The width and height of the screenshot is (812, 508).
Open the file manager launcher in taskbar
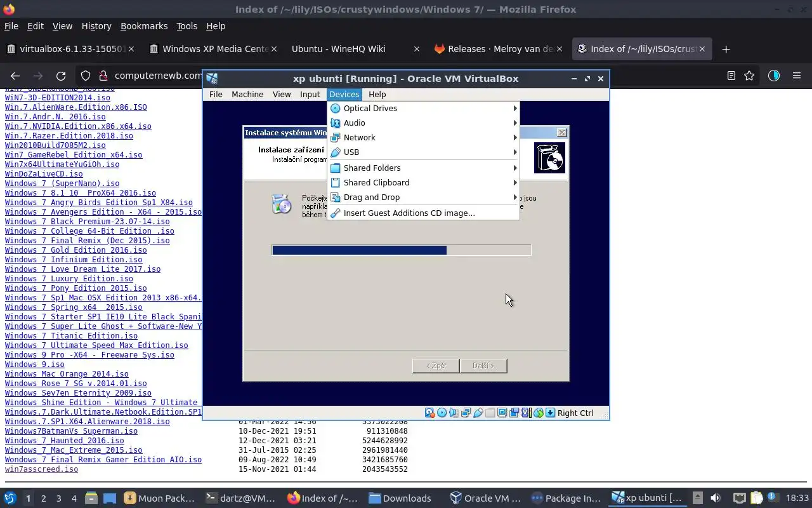click(x=91, y=498)
